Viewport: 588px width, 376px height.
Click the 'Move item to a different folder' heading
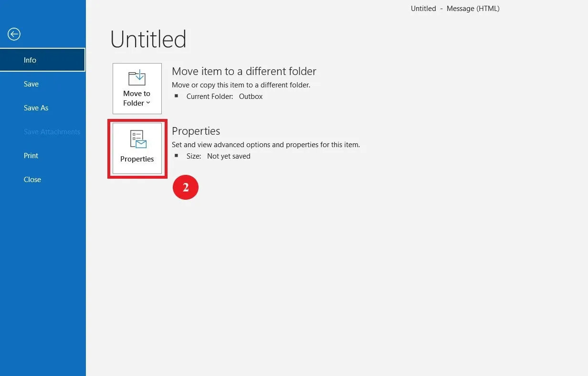pyautogui.click(x=244, y=71)
